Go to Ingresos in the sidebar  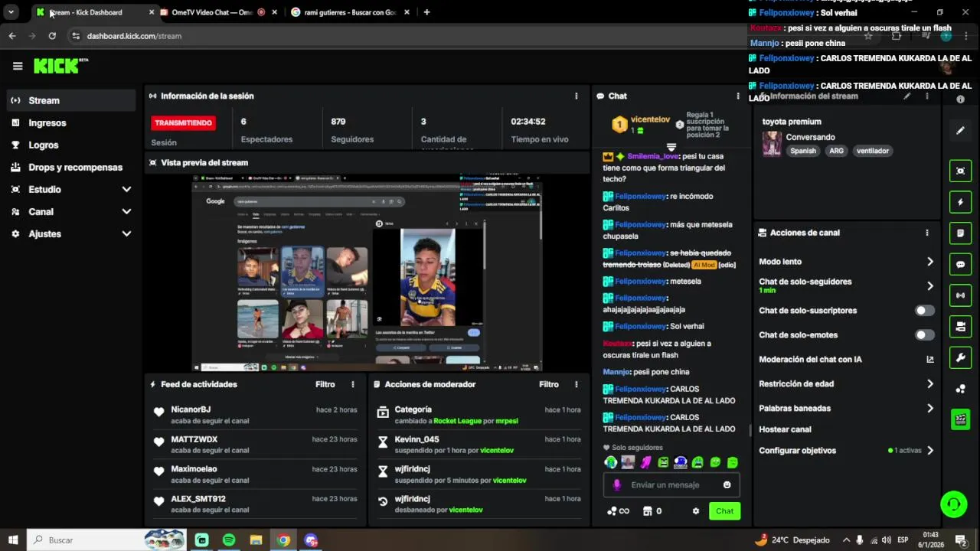pos(70,122)
